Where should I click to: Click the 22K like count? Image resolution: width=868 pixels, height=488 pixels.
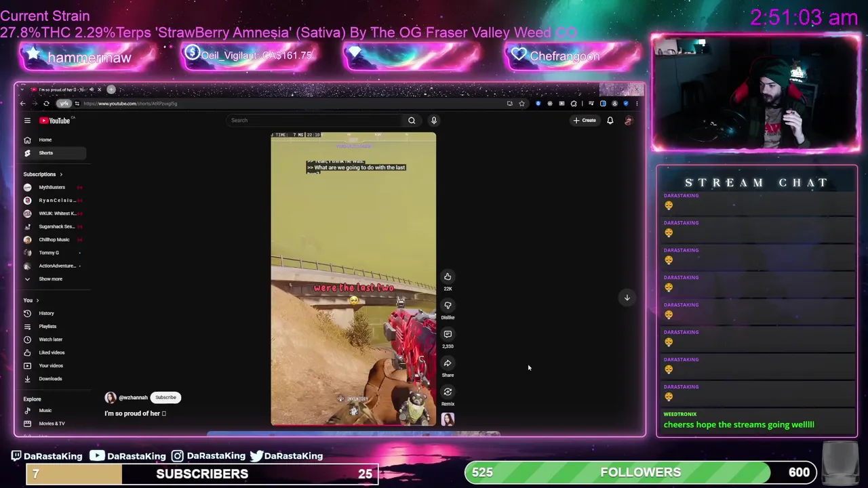448,289
